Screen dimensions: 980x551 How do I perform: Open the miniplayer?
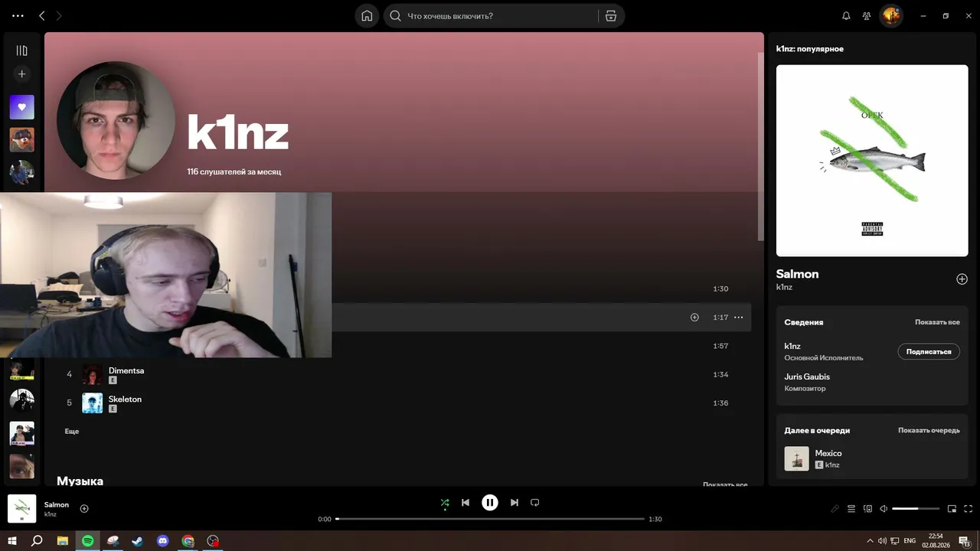952,509
